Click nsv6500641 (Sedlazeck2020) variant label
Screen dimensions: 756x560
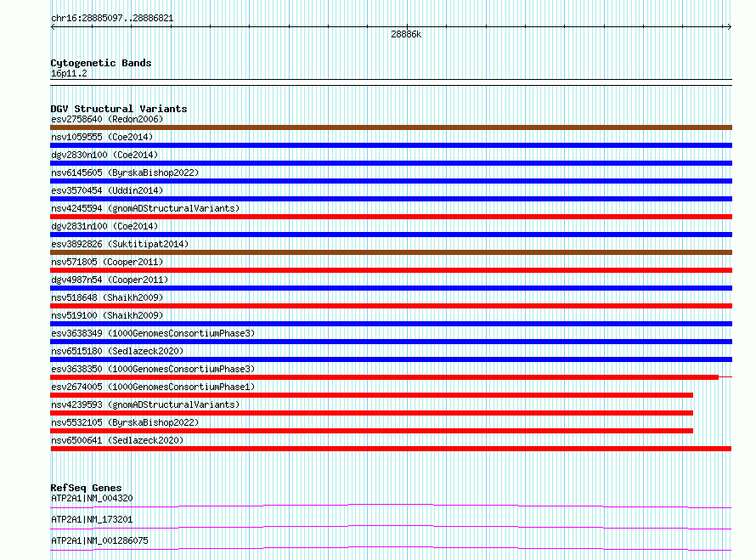tap(117, 440)
